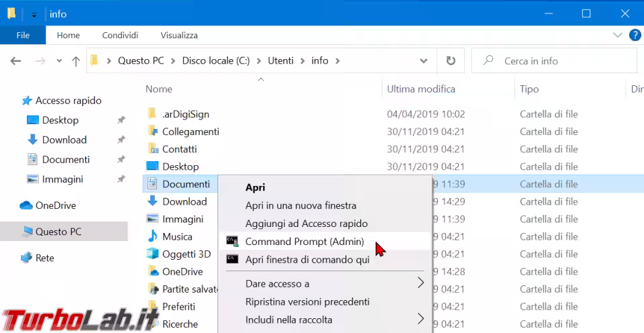Viewport: 644px width, 333px height.
Task: Click Disco locale (C:) breadcrumb
Action: pyautogui.click(x=215, y=60)
